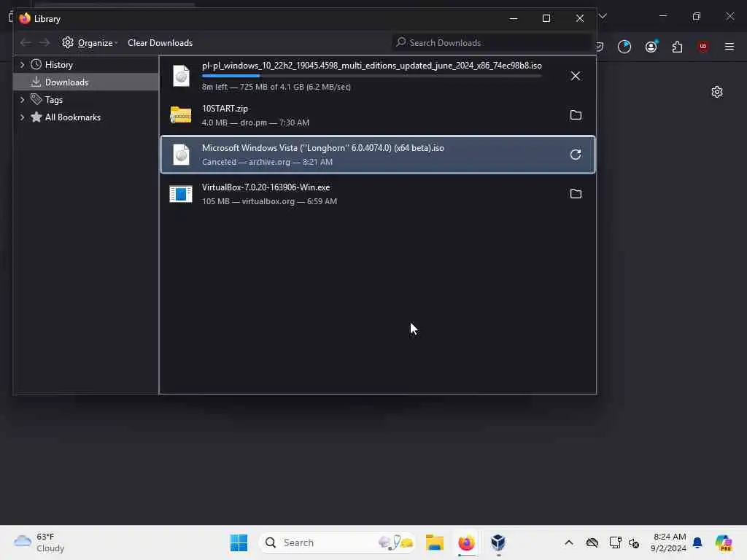Select the pl-pl_windows_10 ISO filename
The width and height of the screenshot is (747, 560).
pyautogui.click(x=371, y=66)
